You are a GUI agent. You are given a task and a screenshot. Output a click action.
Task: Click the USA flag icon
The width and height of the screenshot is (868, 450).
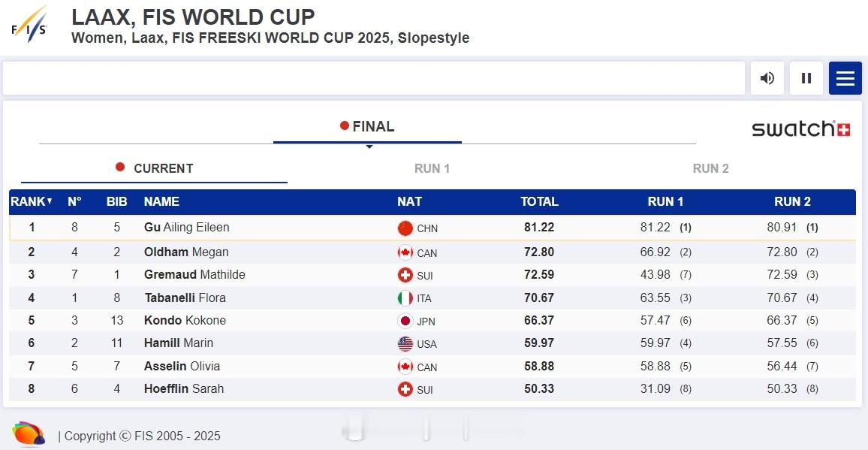(405, 343)
